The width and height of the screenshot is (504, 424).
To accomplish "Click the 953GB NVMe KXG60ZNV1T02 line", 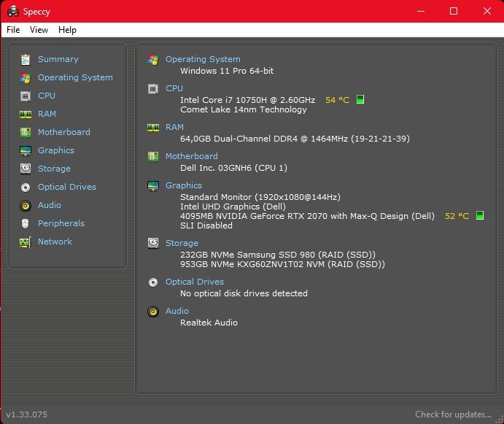I will click(x=282, y=264).
